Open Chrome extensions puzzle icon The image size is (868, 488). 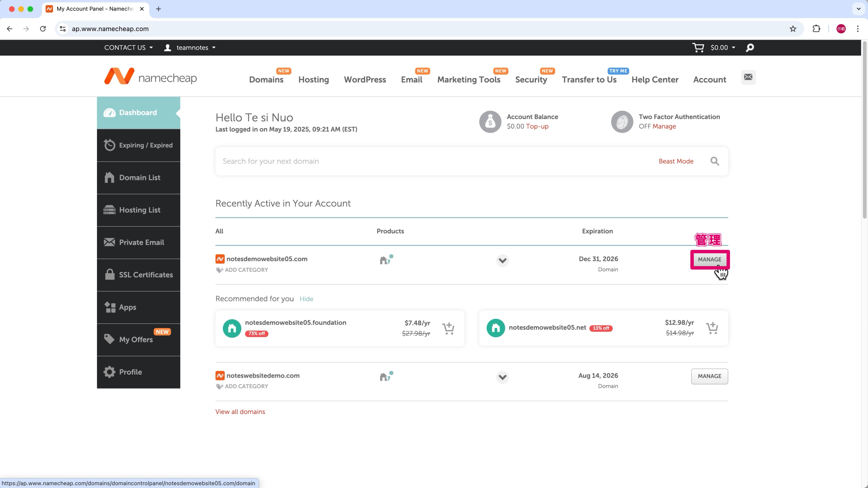(816, 29)
